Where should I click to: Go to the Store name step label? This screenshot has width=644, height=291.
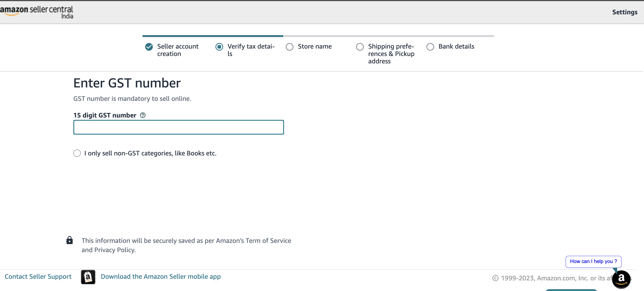(315, 46)
